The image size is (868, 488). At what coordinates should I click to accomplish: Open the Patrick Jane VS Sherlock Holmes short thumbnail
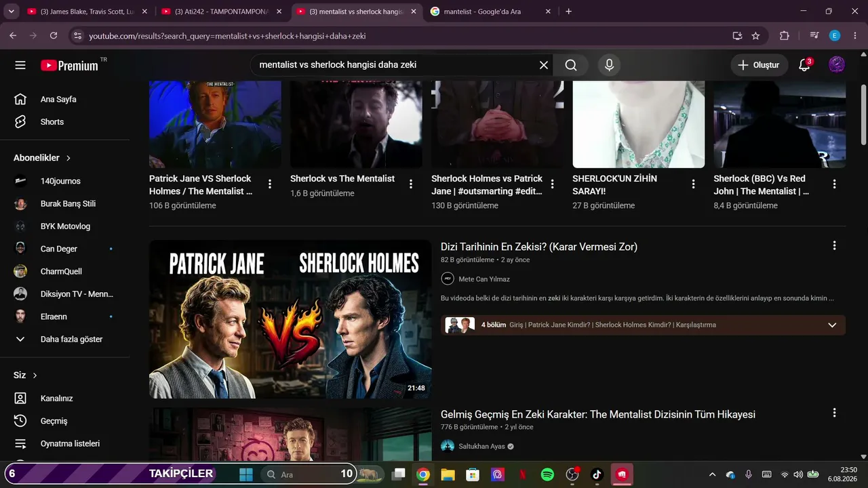(215, 124)
